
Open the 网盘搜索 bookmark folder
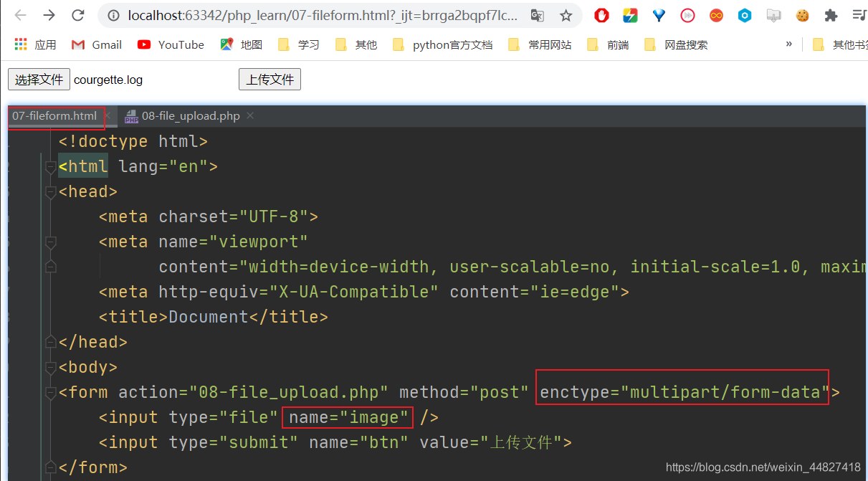click(x=676, y=44)
